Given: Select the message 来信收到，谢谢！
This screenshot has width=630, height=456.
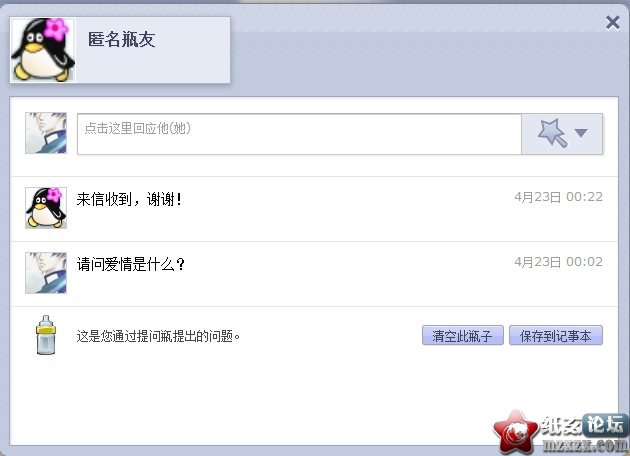Looking at the screenshot, I should (x=129, y=199).
